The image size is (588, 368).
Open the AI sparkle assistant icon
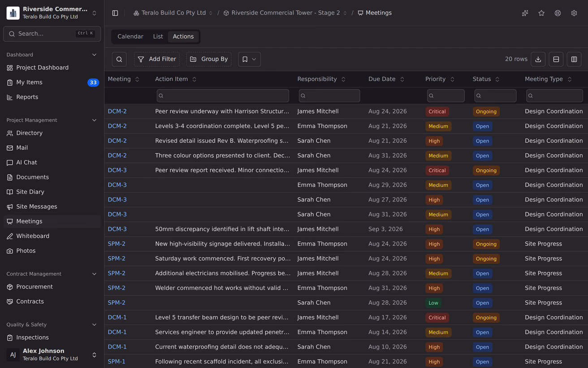click(x=525, y=13)
